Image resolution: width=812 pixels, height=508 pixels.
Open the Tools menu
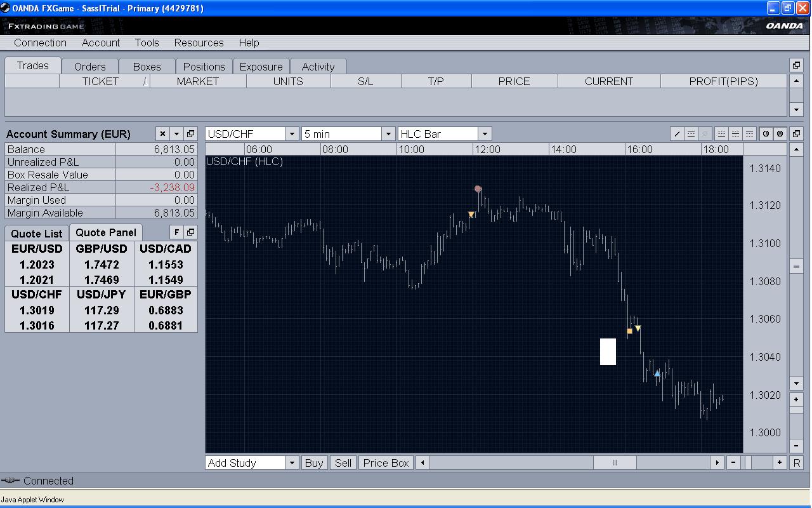(x=147, y=43)
